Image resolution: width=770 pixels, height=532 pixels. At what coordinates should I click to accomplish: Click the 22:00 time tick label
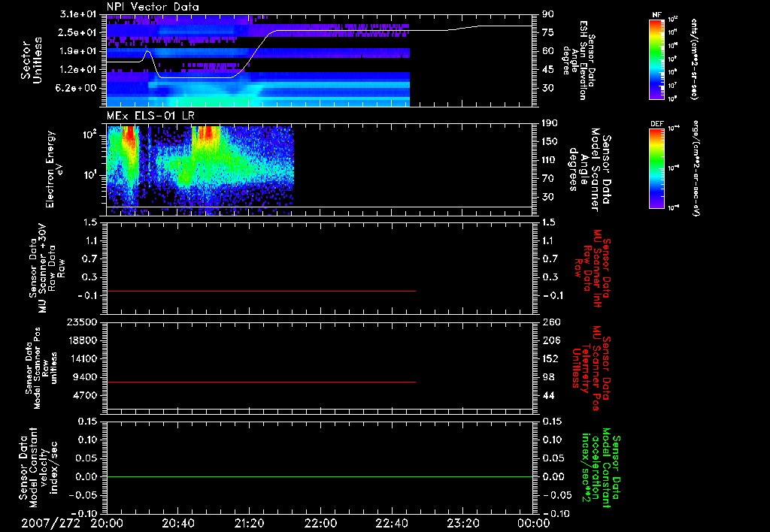320,523
